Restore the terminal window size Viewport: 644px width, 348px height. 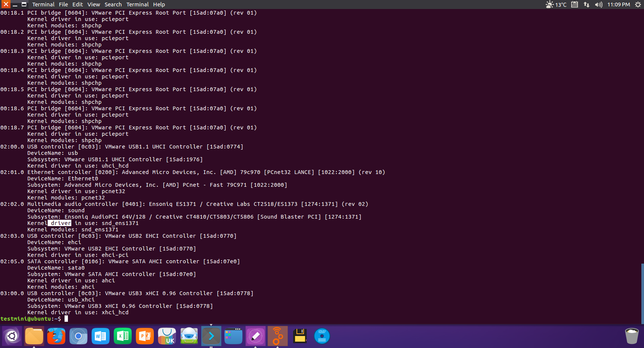tap(24, 4)
